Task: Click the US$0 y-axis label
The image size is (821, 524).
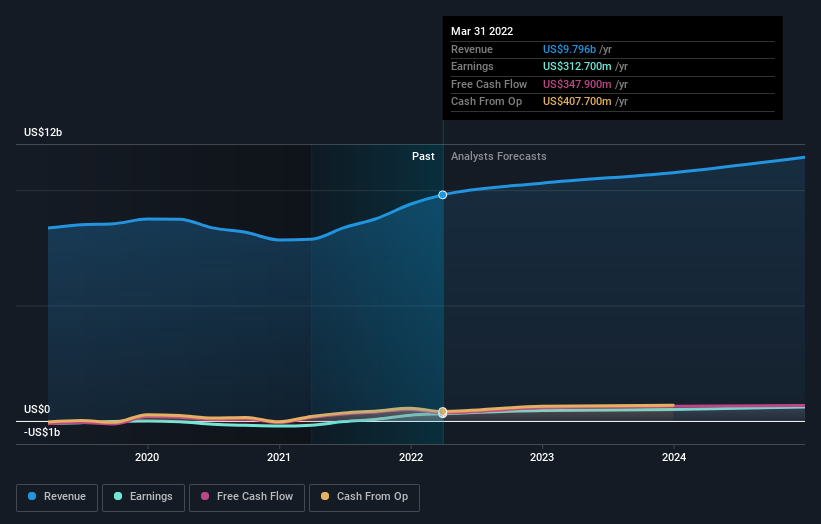Action: pyautogui.click(x=37, y=409)
